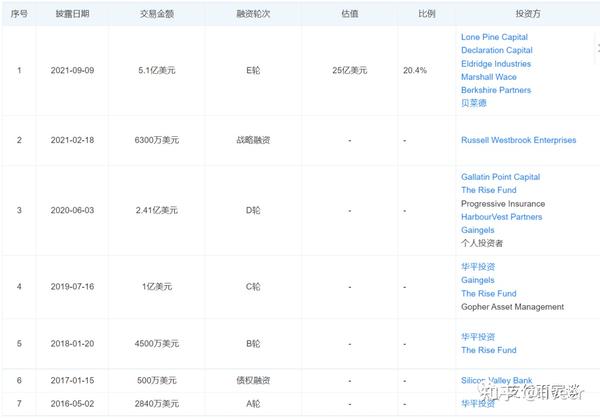Select the date 2017-01-15
This screenshot has height=418, width=600.
pos(72,380)
